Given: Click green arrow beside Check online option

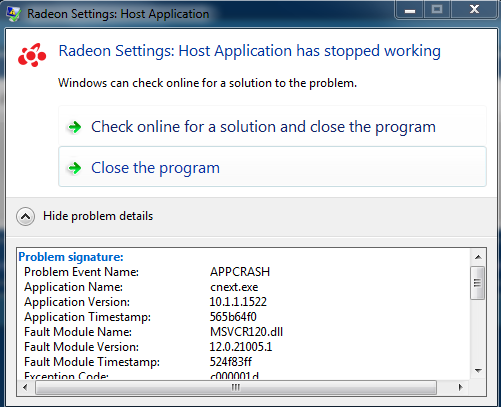Looking at the screenshot, I should pyautogui.click(x=75, y=127).
